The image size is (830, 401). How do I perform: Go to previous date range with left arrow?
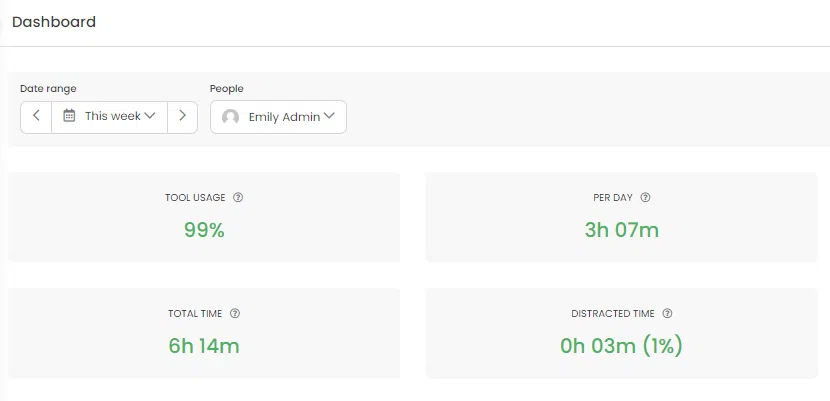pyautogui.click(x=36, y=117)
